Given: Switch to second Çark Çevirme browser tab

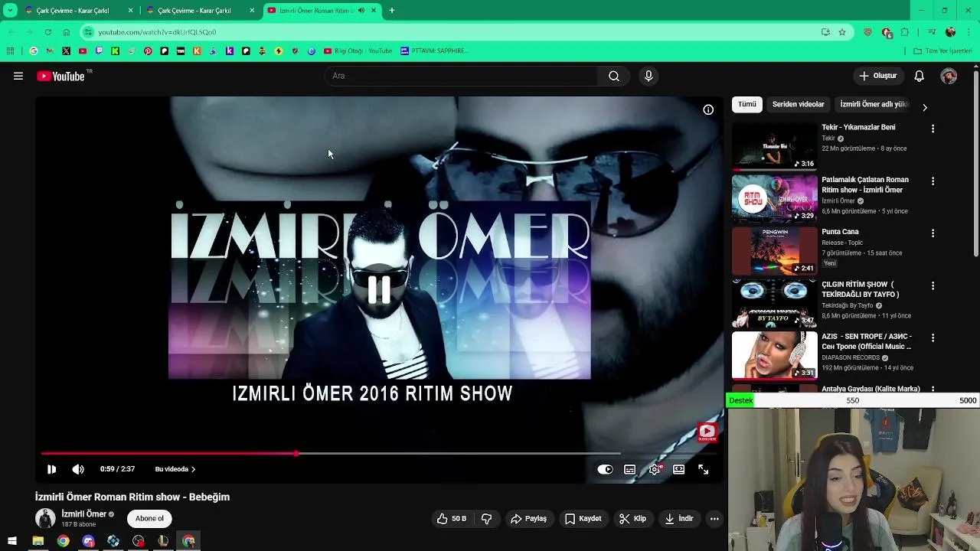Looking at the screenshot, I should [194, 11].
